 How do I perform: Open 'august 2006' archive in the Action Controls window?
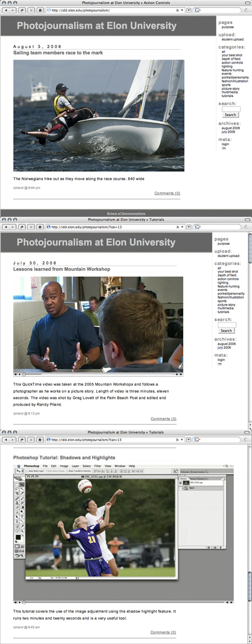(231, 128)
